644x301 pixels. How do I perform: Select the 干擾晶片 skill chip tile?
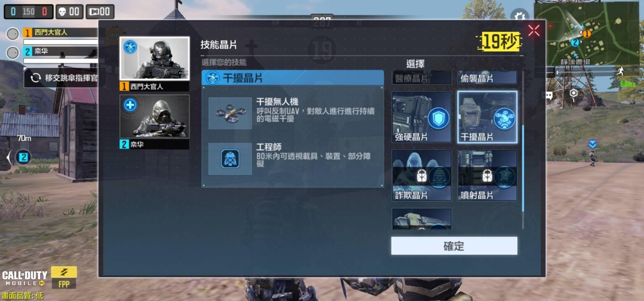click(x=487, y=117)
